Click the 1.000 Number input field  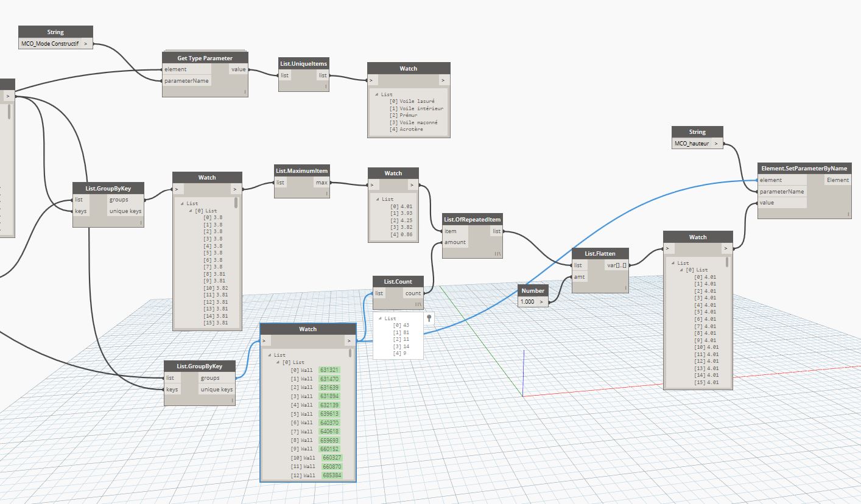coord(527,302)
